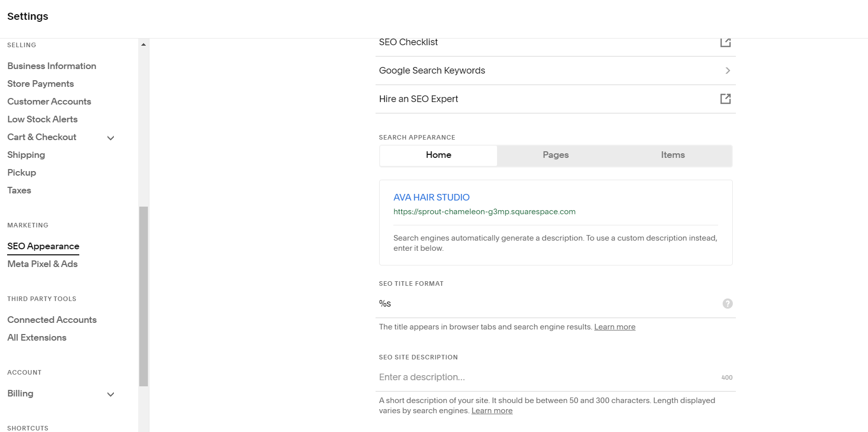868x432 pixels.
Task: Click the THIRD PARTY TOOLS label
Action: click(42, 299)
